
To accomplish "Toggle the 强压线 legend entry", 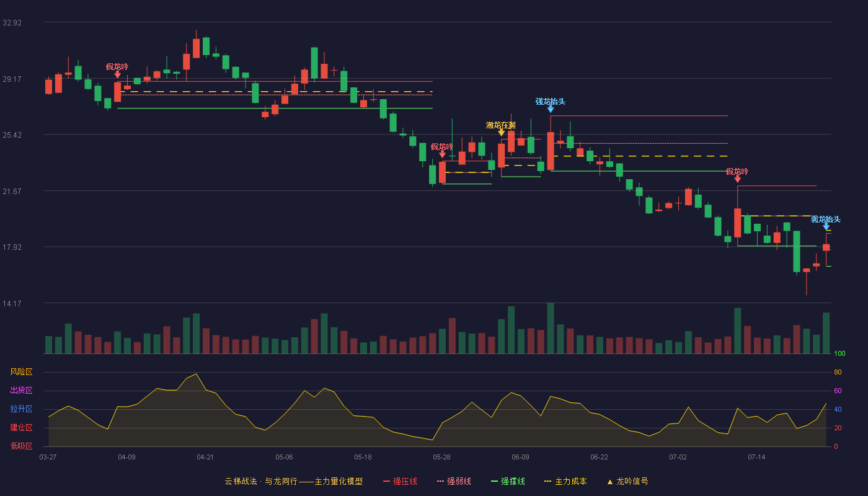I will [400, 481].
